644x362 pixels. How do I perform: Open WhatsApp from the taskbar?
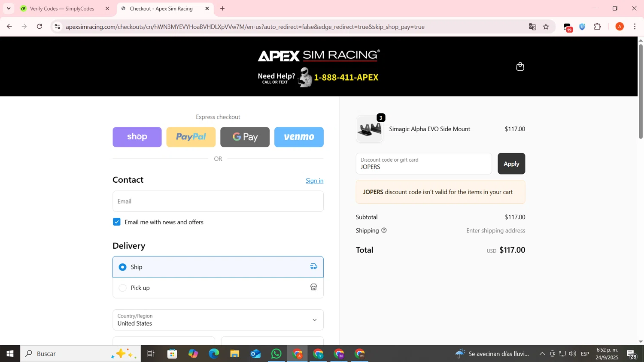[x=276, y=354]
